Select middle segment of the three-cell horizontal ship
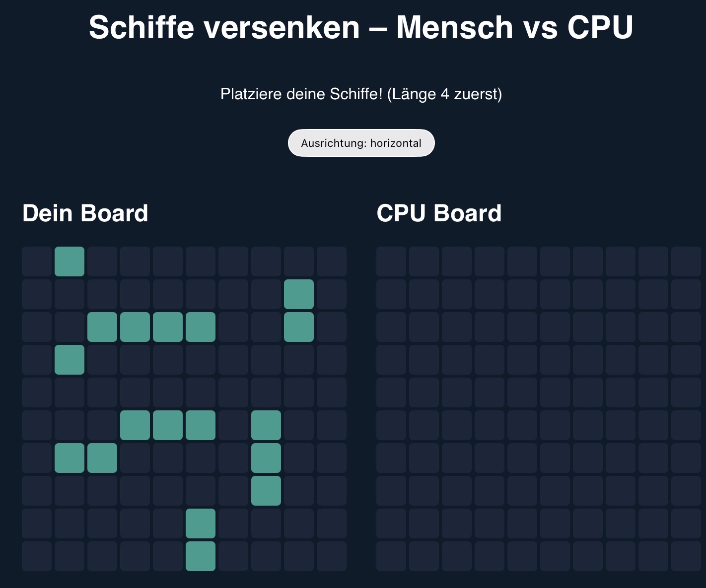 click(168, 425)
